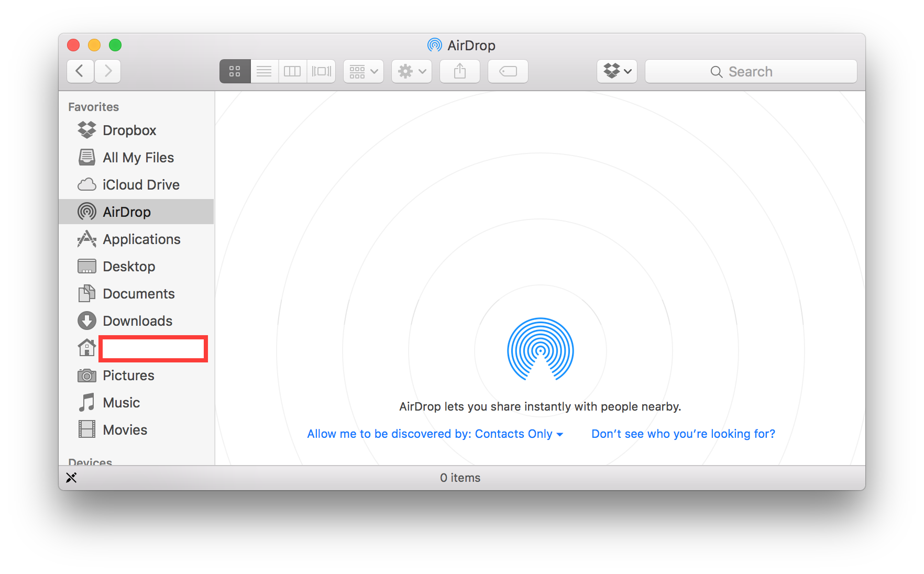This screenshot has height=574, width=924.
Task: Switch to column view
Action: [292, 71]
